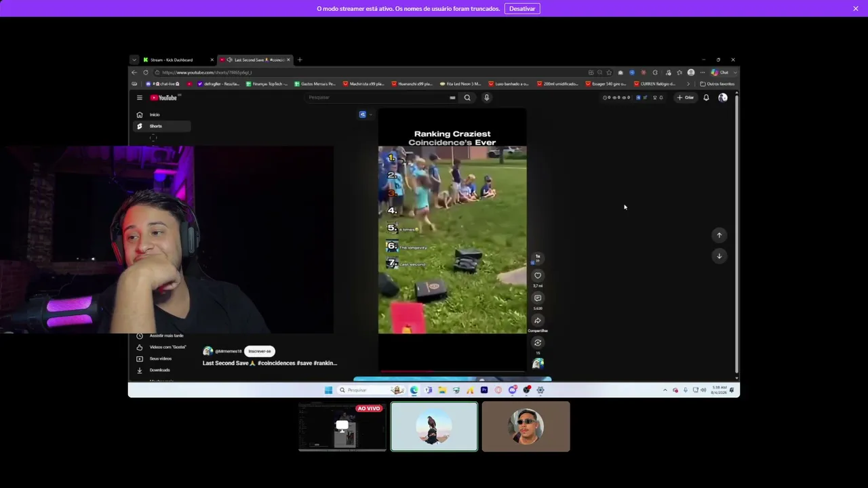Image resolution: width=868 pixels, height=488 pixels.
Task: Change playback speed 1x button
Action: (x=538, y=257)
